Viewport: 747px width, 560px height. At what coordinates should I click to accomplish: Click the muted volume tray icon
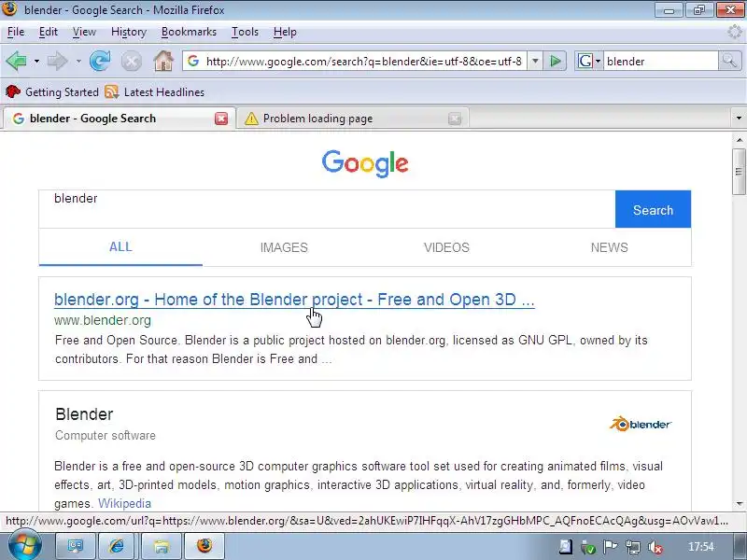click(655, 548)
